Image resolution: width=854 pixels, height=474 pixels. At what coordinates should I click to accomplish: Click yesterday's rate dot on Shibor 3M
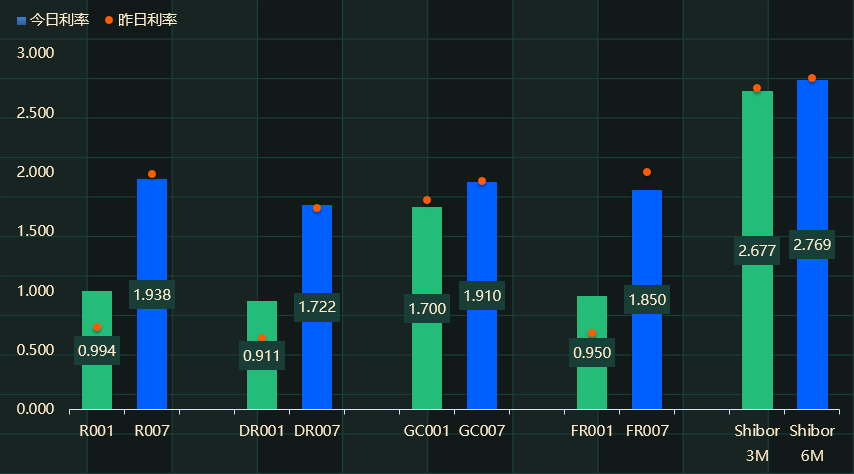[757, 88]
